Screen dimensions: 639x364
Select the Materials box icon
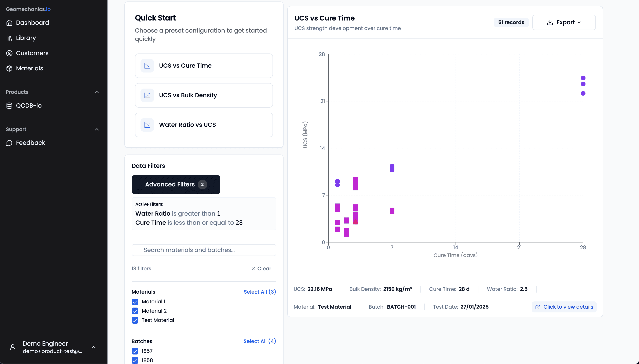[9, 68]
